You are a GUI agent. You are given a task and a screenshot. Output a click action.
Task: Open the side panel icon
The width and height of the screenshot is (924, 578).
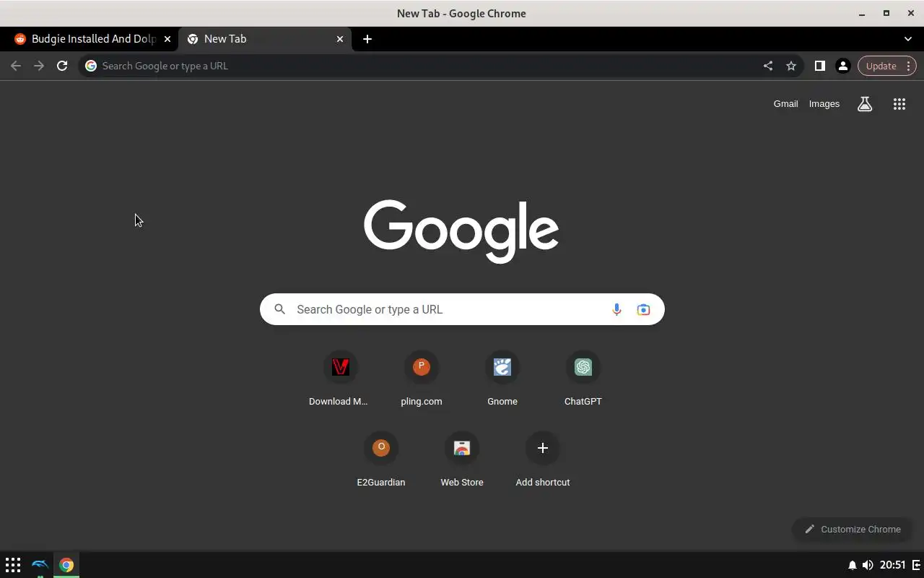819,66
